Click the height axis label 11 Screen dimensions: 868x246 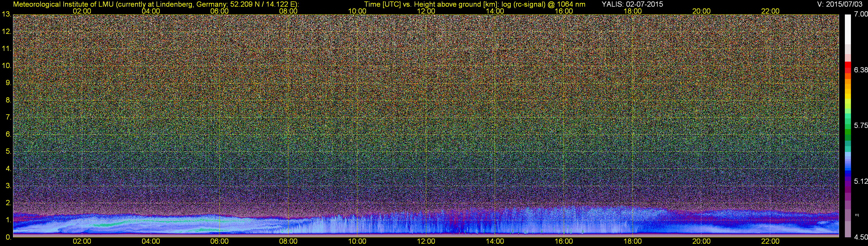point(6,49)
